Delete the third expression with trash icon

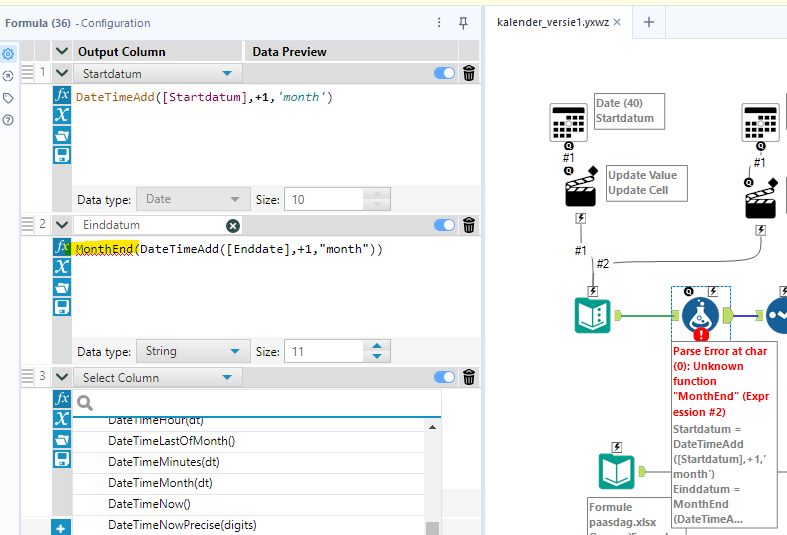tap(469, 377)
